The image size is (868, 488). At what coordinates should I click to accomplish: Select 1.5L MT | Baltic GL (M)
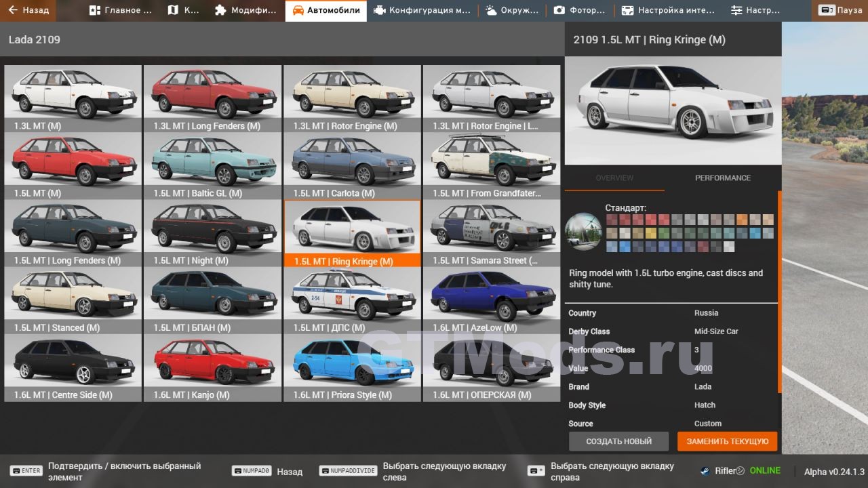click(x=213, y=165)
